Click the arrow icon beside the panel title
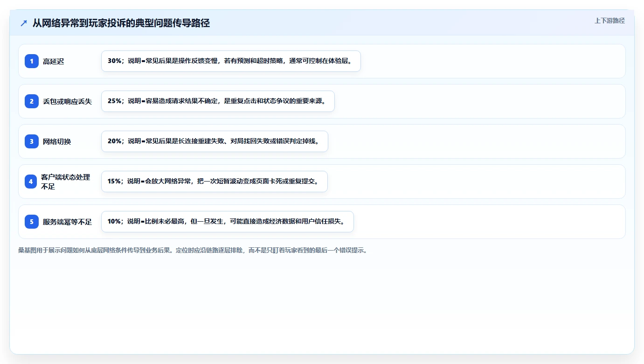This screenshot has height=364, width=644. [24, 23]
